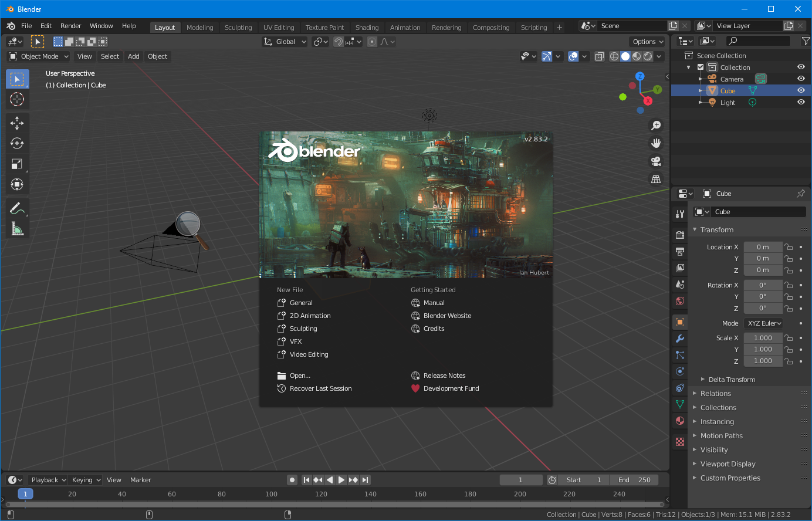Open the Material properties tab

(x=680, y=421)
